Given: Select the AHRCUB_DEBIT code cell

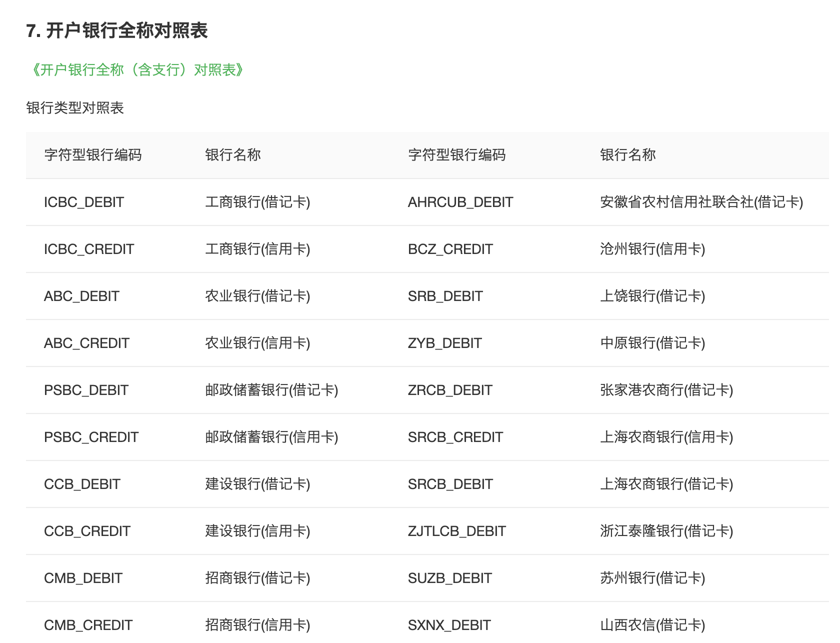Looking at the screenshot, I should click(x=460, y=202).
